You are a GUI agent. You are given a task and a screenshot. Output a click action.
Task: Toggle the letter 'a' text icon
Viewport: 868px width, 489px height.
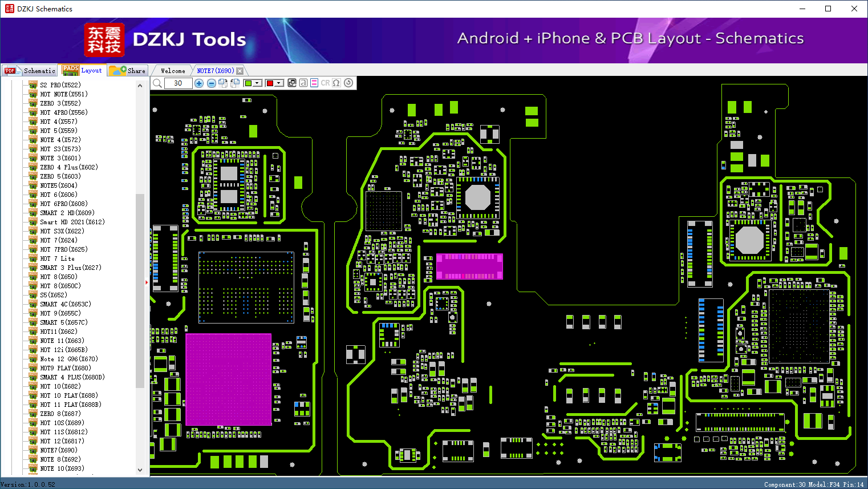pos(303,83)
